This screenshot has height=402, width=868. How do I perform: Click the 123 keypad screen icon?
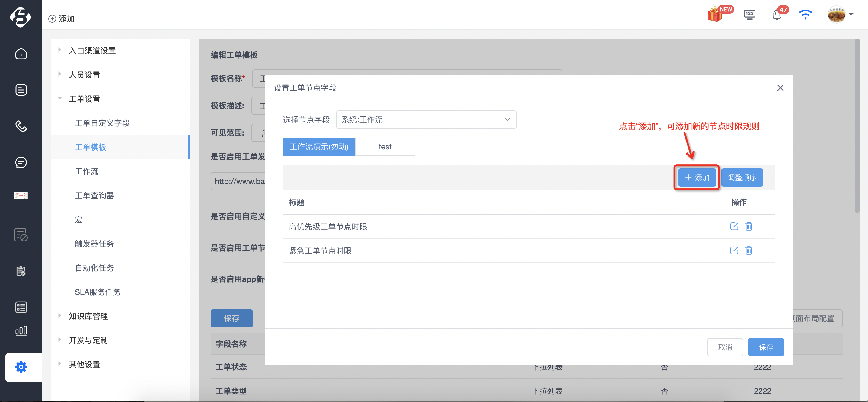(x=749, y=15)
